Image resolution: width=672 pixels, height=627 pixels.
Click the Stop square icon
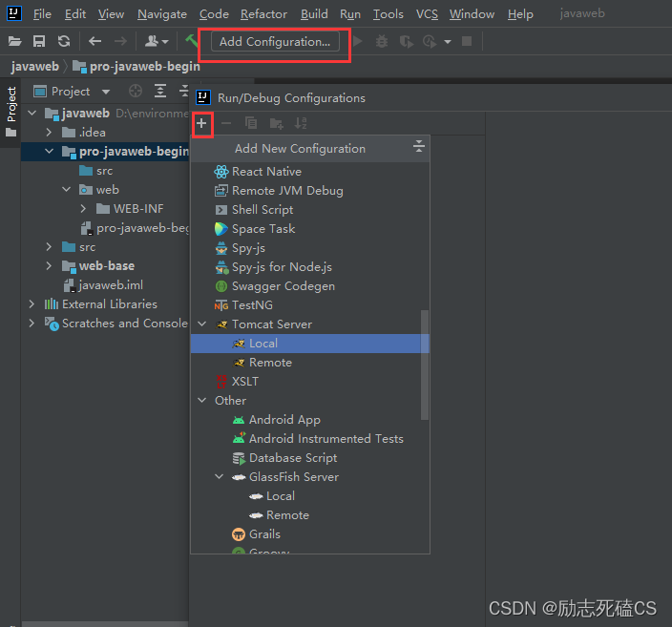(467, 41)
